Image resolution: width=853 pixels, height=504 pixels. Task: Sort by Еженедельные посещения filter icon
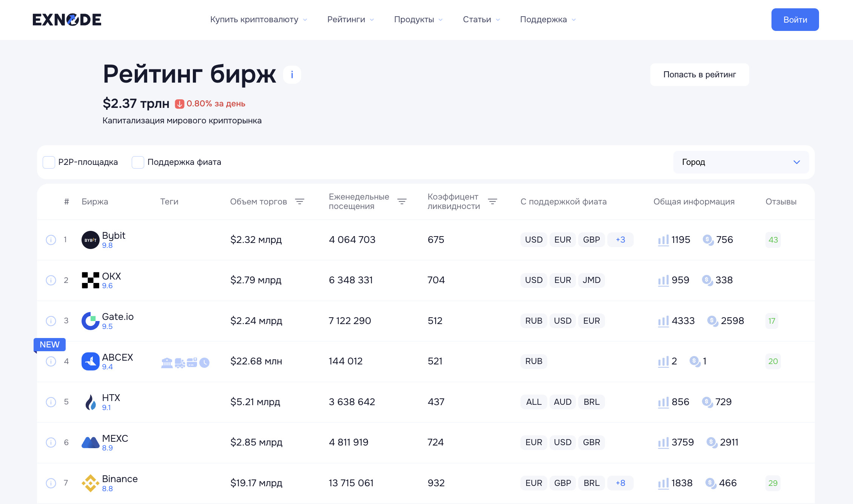pyautogui.click(x=402, y=201)
